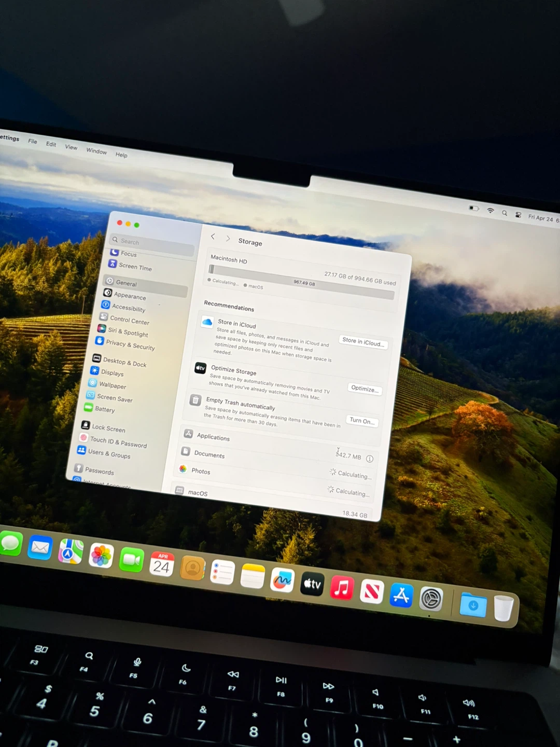
Task: Open Spotlight search from the menu bar
Action: 505,213
